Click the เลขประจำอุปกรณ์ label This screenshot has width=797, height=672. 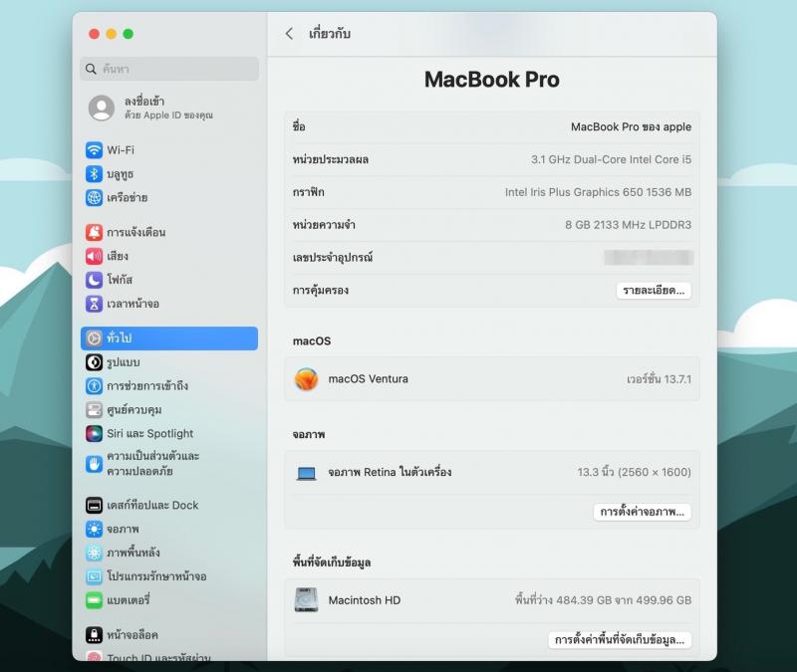point(333,258)
